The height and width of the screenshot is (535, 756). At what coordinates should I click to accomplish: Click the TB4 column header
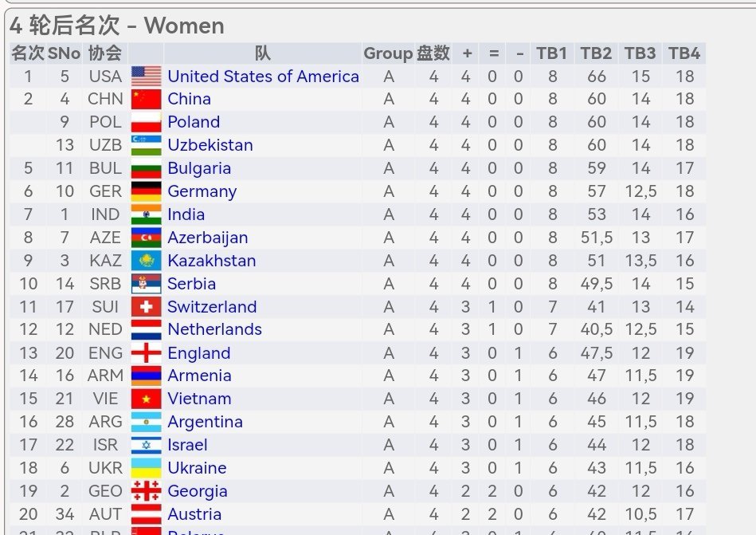(684, 53)
